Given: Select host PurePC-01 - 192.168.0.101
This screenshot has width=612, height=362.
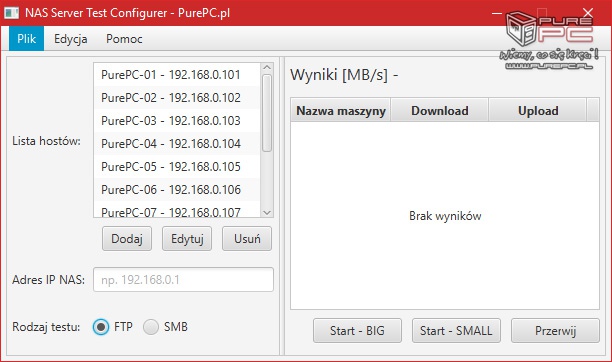Looking at the screenshot, I should (176, 75).
